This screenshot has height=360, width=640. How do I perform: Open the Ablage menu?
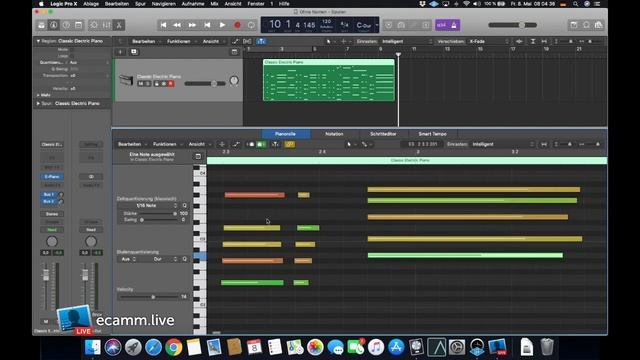[x=91, y=4]
